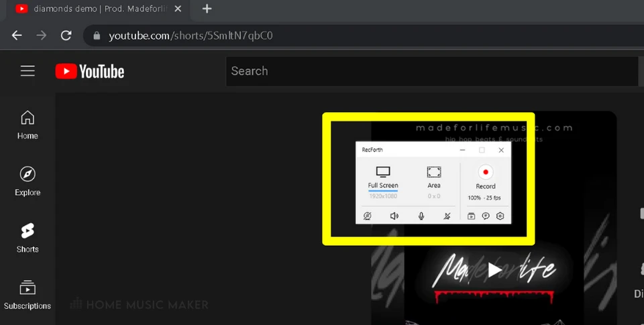Select the diamonds demo browser tab
The image size is (644, 325).
click(97, 9)
